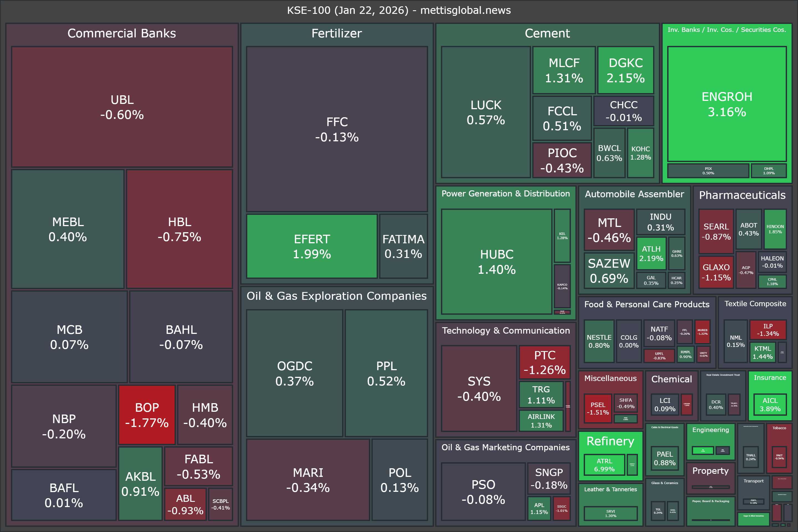Open the HUBC 1.40% tile
This screenshot has height=532, width=798.
coord(496,262)
